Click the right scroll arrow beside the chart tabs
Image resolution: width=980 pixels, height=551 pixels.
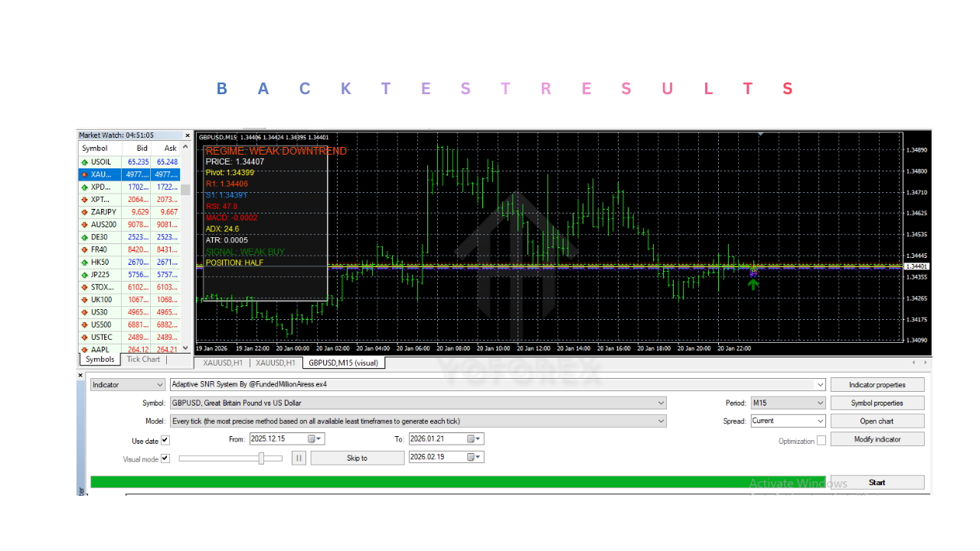[x=924, y=364]
